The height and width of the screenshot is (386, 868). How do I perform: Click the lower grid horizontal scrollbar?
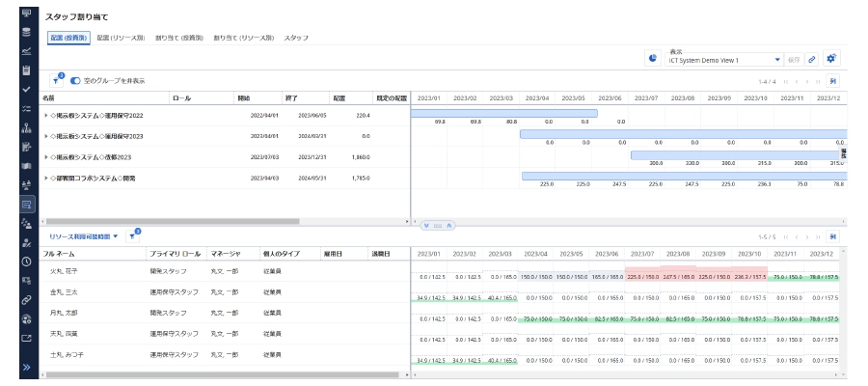coord(222,375)
